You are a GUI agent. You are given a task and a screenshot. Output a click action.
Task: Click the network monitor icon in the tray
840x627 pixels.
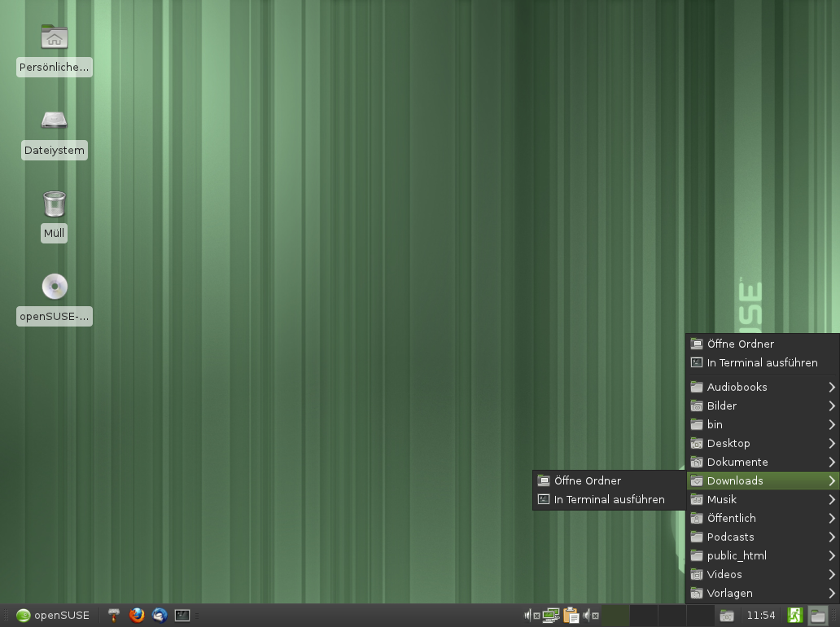[550, 615]
